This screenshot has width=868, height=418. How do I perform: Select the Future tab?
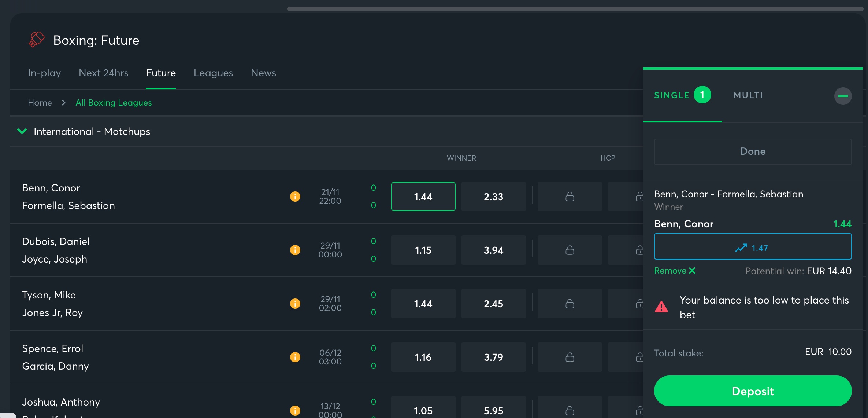[x=161, y=73]
